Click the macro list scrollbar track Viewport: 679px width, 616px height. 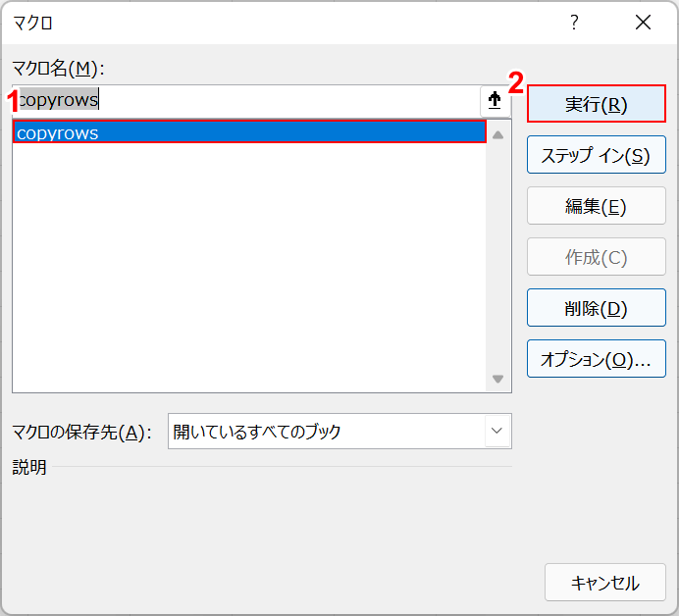click(497, 255)
